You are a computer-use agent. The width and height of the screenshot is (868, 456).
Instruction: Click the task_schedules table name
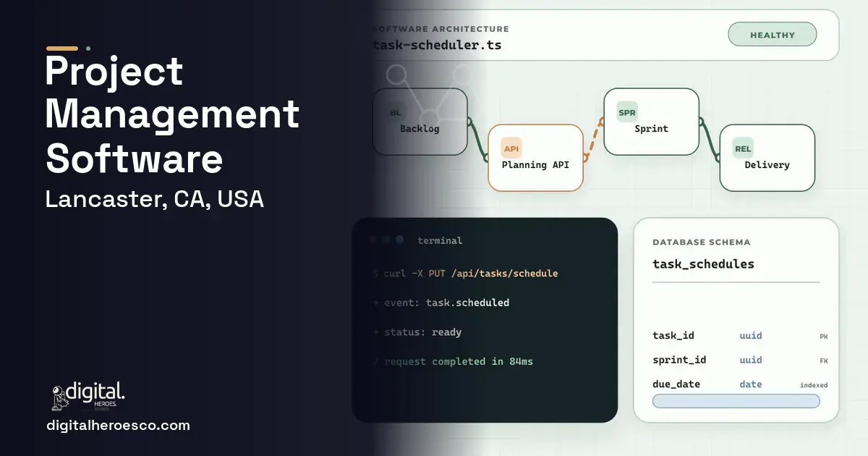(703, 264)
